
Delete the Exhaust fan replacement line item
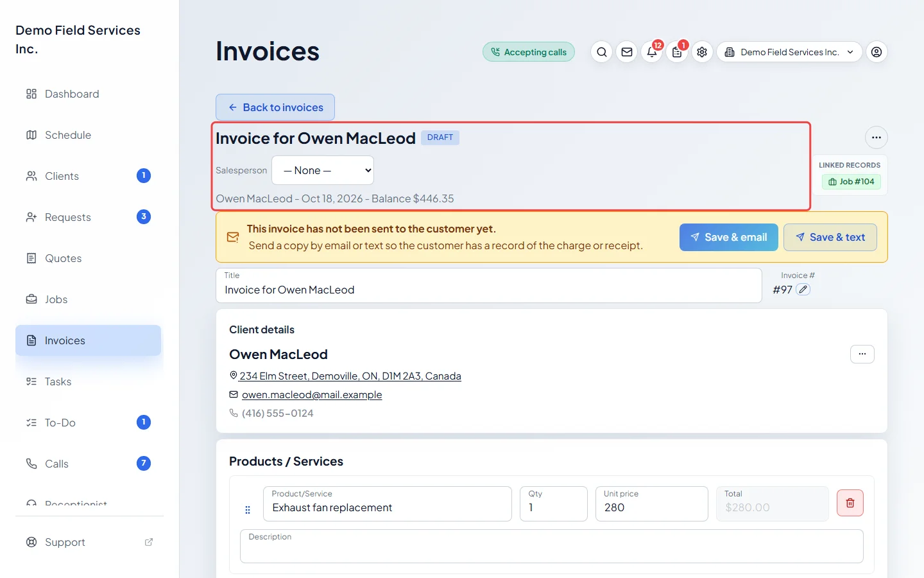850,503
